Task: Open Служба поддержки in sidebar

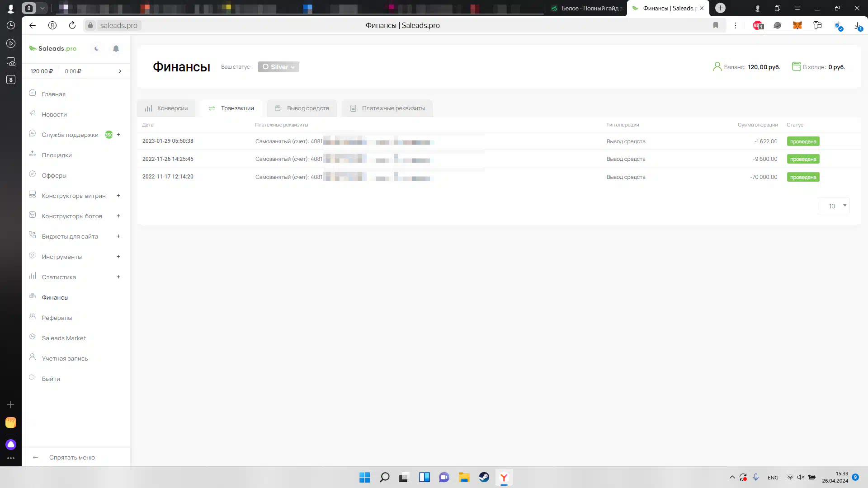Action: [x=70, y=135]
